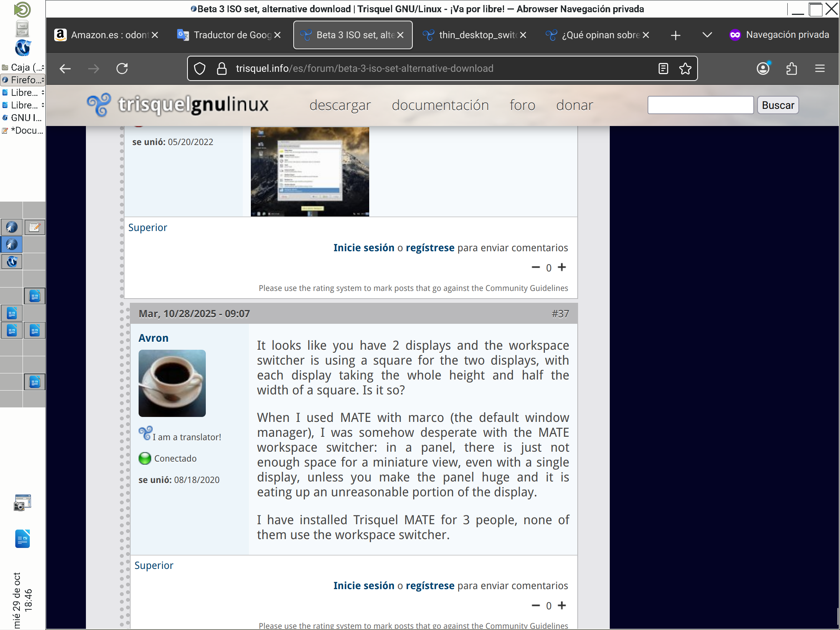The height and width of the screenshot is (630, 840).
Task: Upvote post #37 with plus sign
Action: 562,606
